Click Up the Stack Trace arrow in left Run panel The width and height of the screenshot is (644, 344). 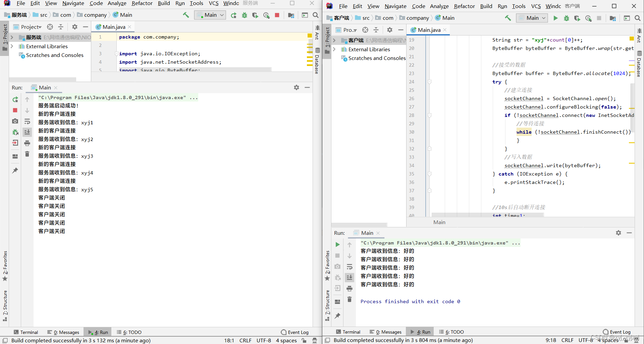[27, 99]
